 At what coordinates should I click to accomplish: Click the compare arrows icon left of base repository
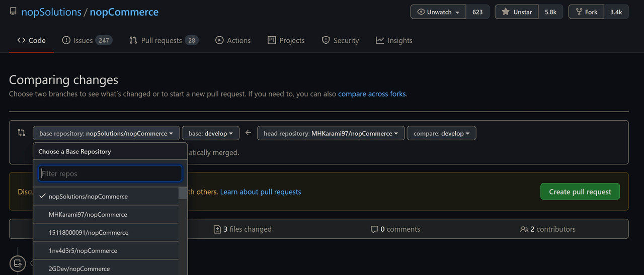click(x=21, y=133)
